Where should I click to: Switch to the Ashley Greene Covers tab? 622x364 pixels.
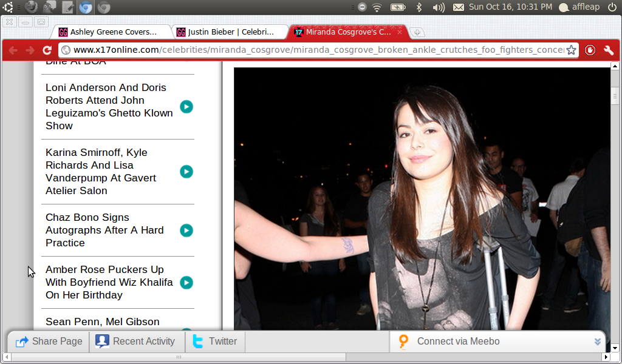112,32
